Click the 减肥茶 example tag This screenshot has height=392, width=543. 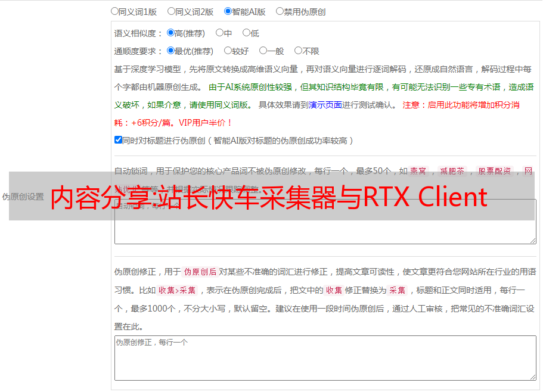[452, 171]
